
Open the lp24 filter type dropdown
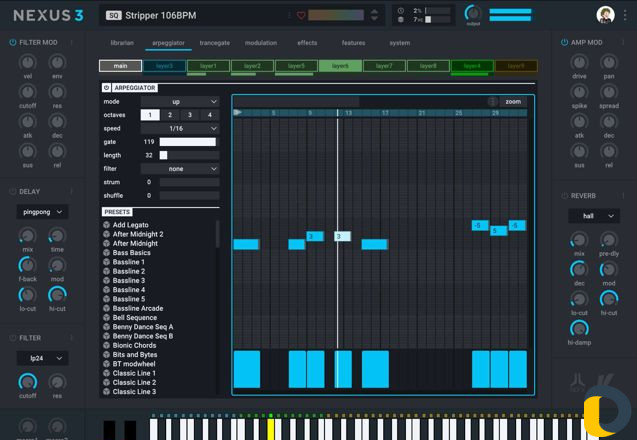click(x=42, y=358)
